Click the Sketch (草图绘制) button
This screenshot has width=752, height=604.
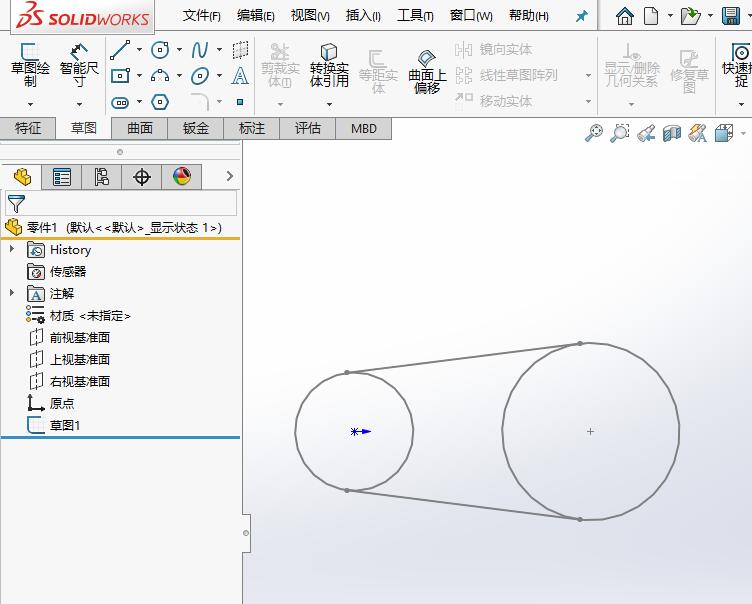(30, 65)
